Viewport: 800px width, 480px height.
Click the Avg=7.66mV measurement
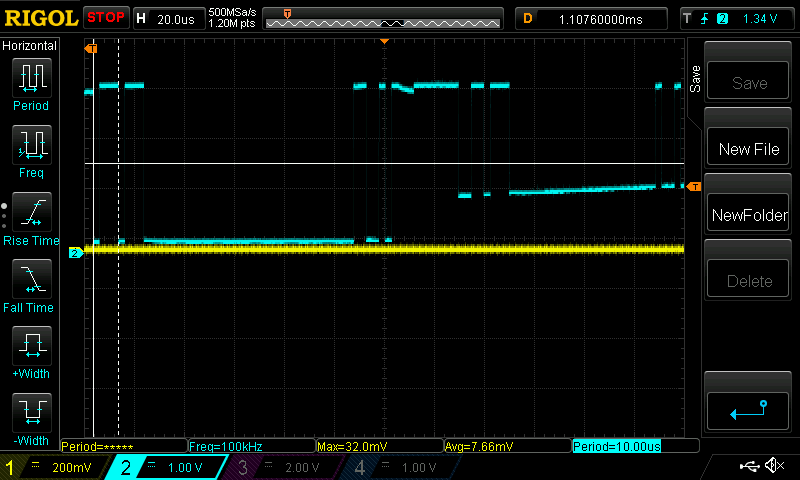508,446
